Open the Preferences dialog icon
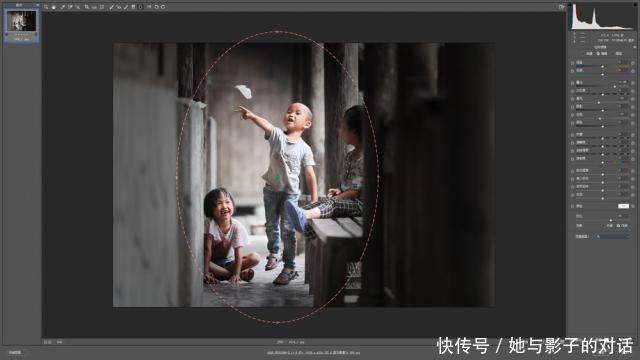The width and height of the screenshot is (640, 360). click(149, 7)
